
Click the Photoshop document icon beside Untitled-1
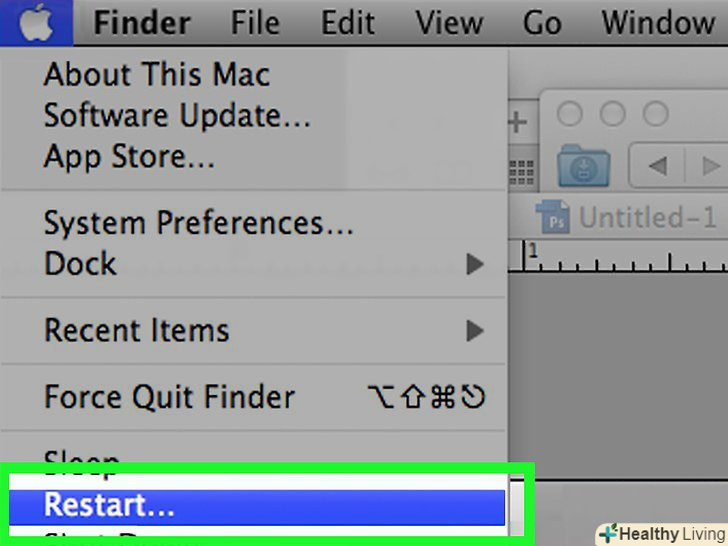553,217
